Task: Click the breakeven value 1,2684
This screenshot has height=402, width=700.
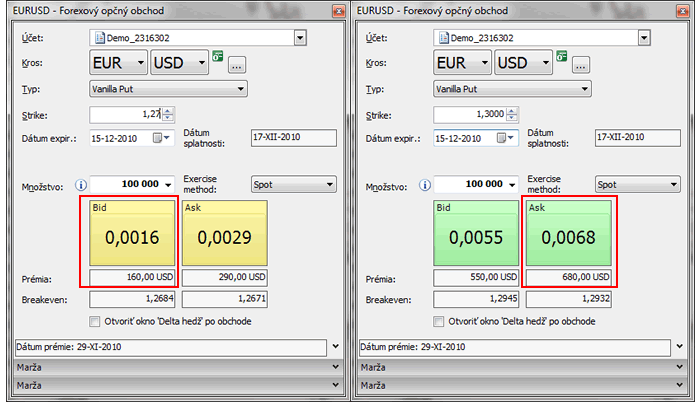Action: point(132,299)
